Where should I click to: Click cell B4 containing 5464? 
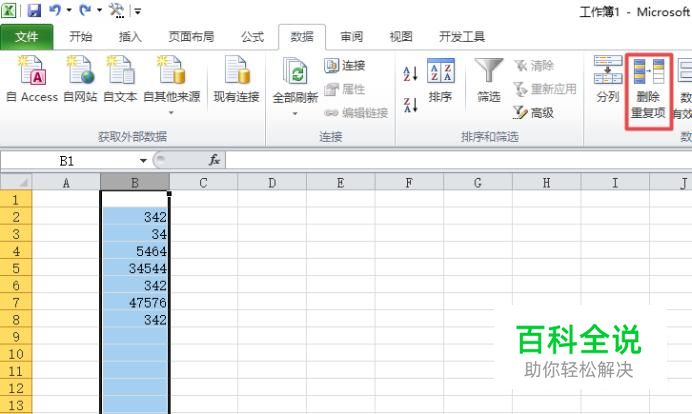(135, 251)
